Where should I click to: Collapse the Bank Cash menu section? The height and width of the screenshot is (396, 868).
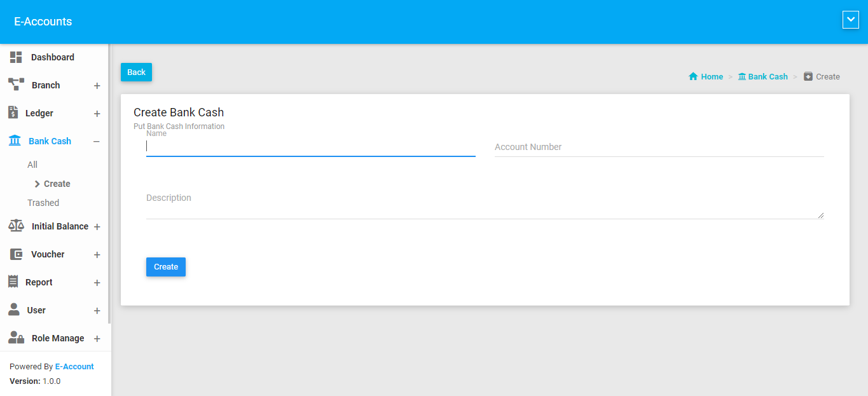pos(97,142)
